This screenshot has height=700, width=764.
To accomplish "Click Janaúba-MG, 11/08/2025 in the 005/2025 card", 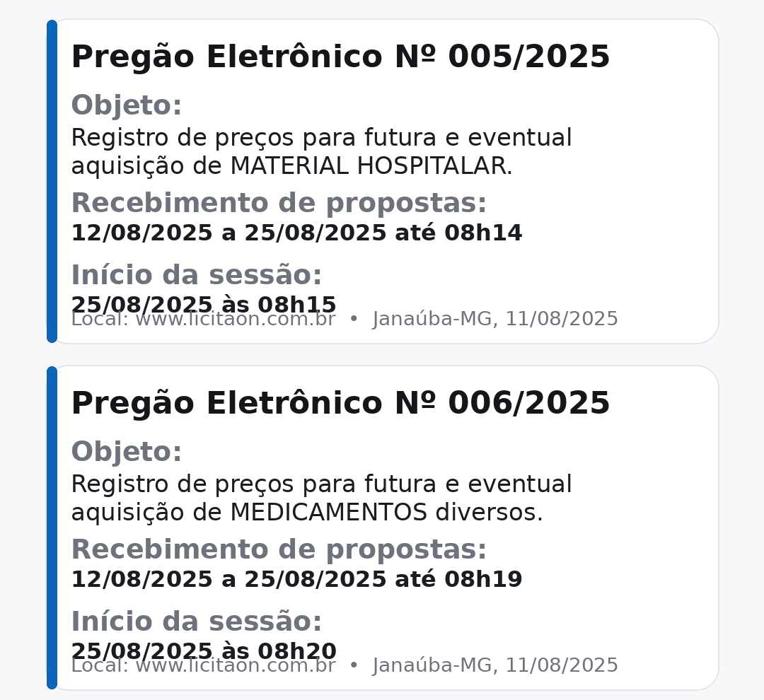I will pyautogui.click(x=495, y=320).
